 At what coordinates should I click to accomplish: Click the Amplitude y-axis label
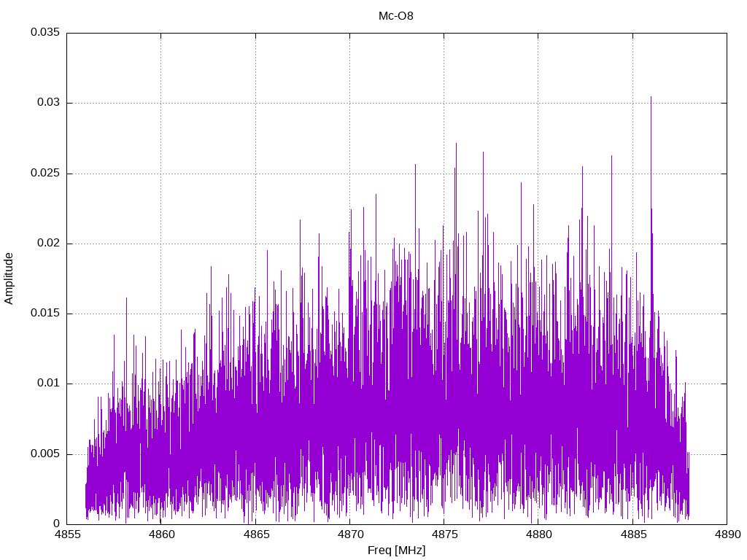(9, 278)
